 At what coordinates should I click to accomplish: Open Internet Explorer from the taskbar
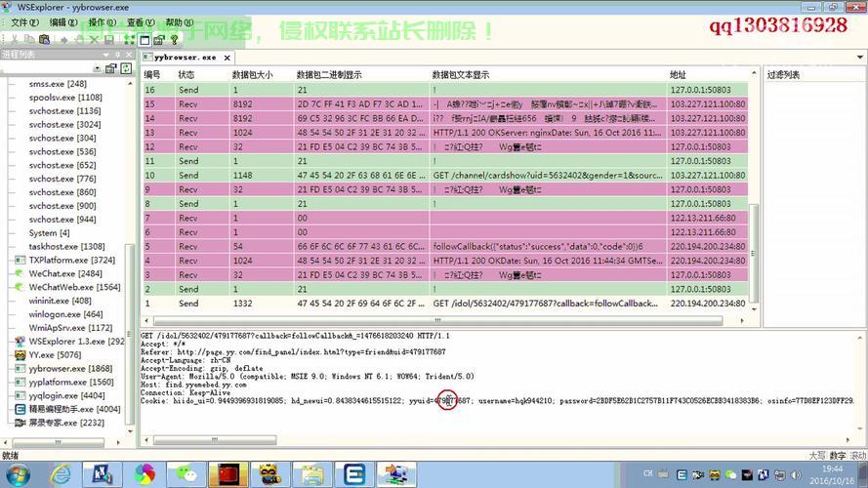(x=61, y=474)
